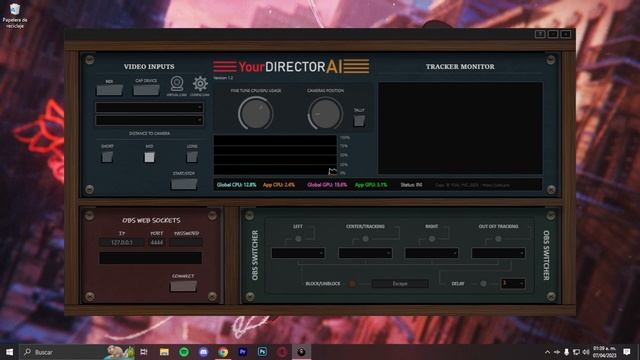Click the YourDirectorAI taskbar icon

click(301, 352)
